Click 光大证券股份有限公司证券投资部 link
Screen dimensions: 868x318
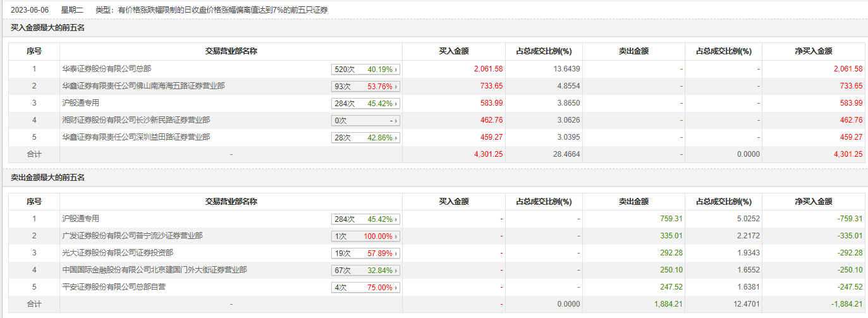[117, 253]
